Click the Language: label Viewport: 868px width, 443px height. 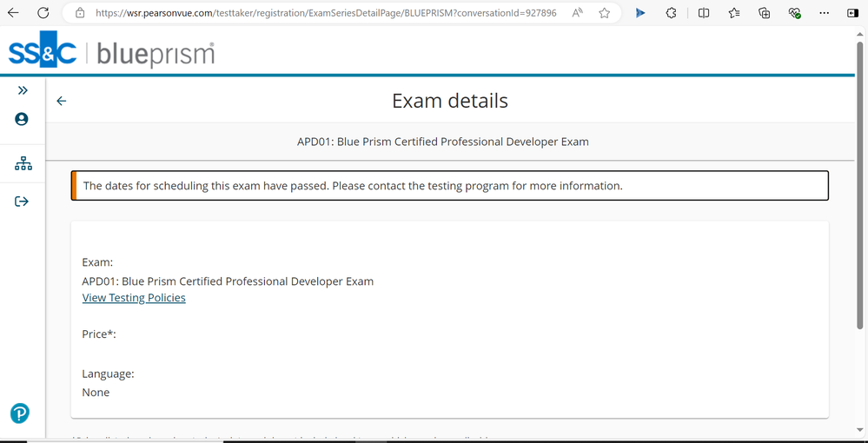click(x=108, y=374)
